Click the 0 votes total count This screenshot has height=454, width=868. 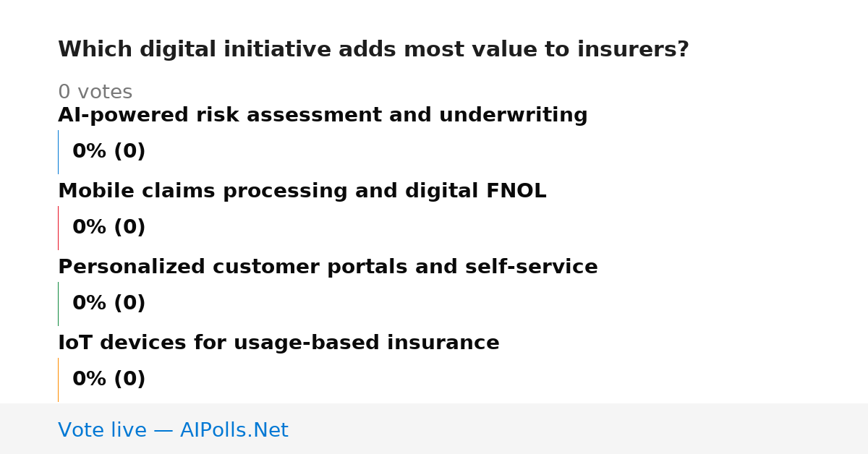click(x=95, y=93)
